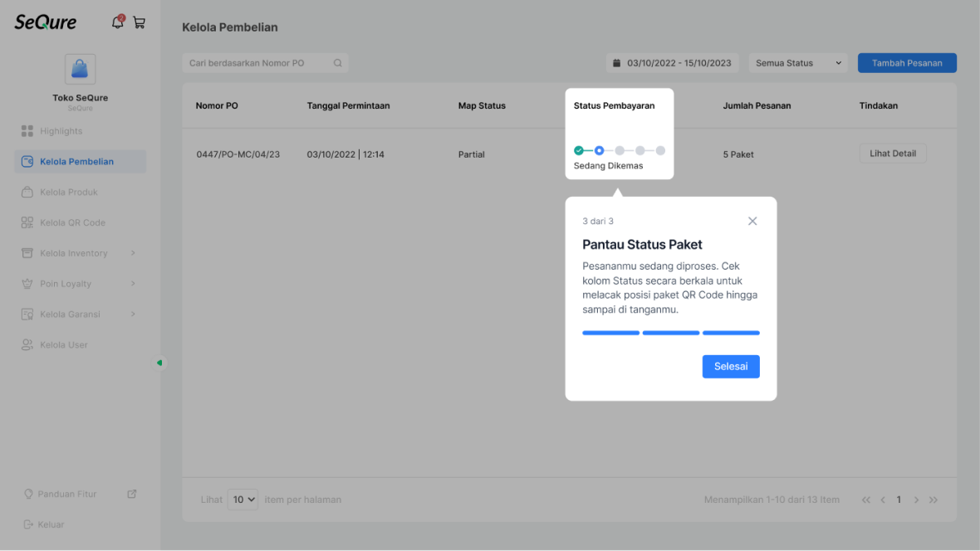Viewport: 980px width, 551px height.
Task: Click the Poin Loyalty crown icon
Action: (x=27, y=284)
